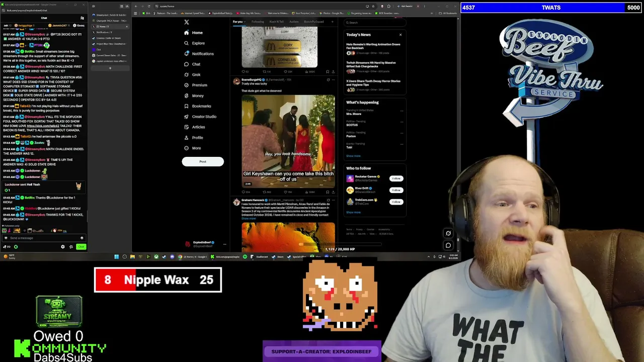The height and width of the screenshot is (362, 644).
Task: Open Explore via its magnifier icon
Action: click(186, 43)
